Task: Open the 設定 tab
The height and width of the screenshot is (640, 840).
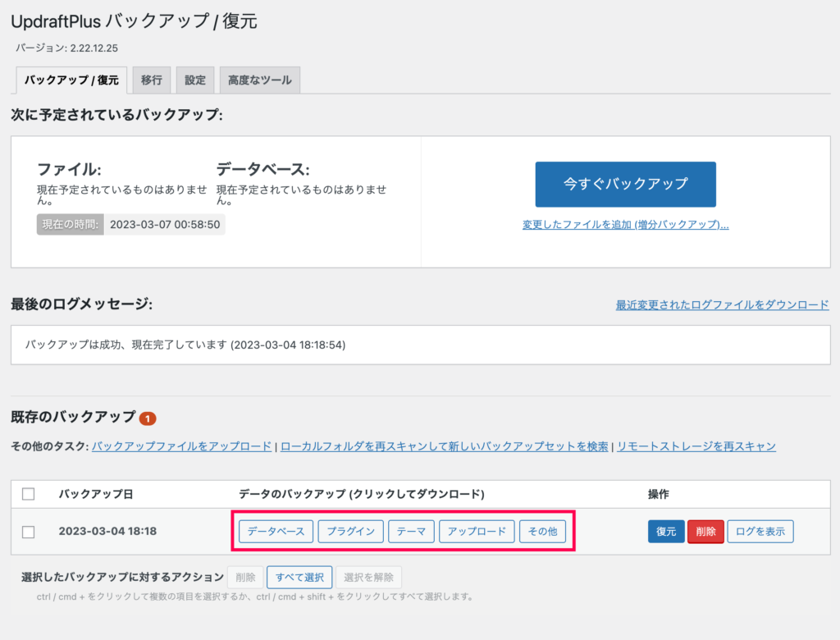Action: pyautogui.click(x=195, y=80)
